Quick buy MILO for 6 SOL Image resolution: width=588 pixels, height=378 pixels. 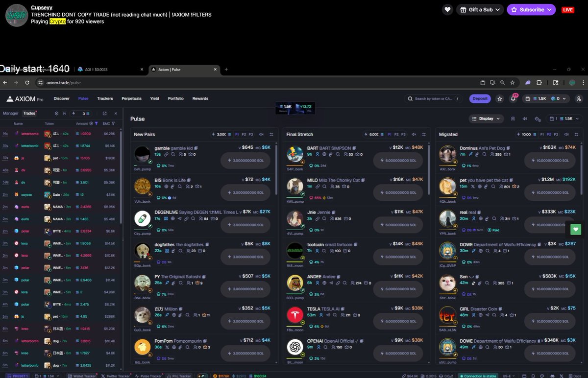398,193
